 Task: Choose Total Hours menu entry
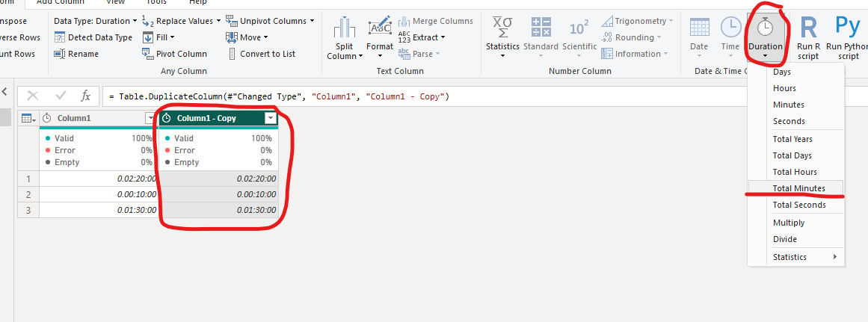(796, 172)
